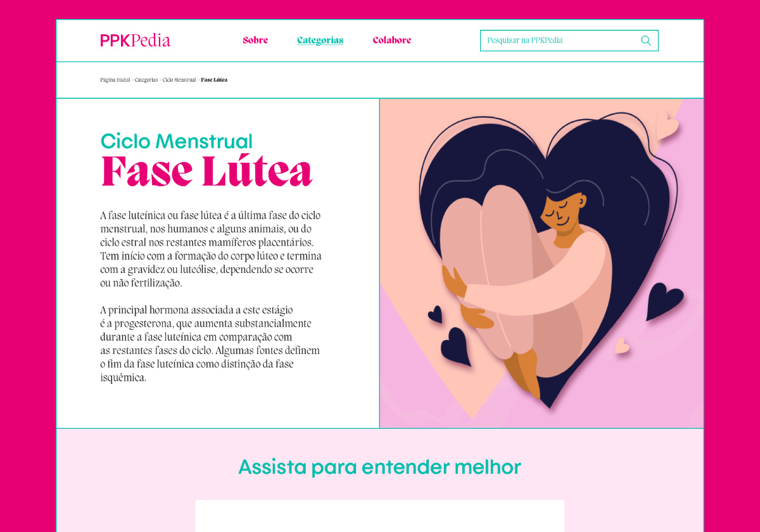Viewport: 760px width, 532px height.
Task: Click the white video placeholder box
Action: [x=379, y=516]
